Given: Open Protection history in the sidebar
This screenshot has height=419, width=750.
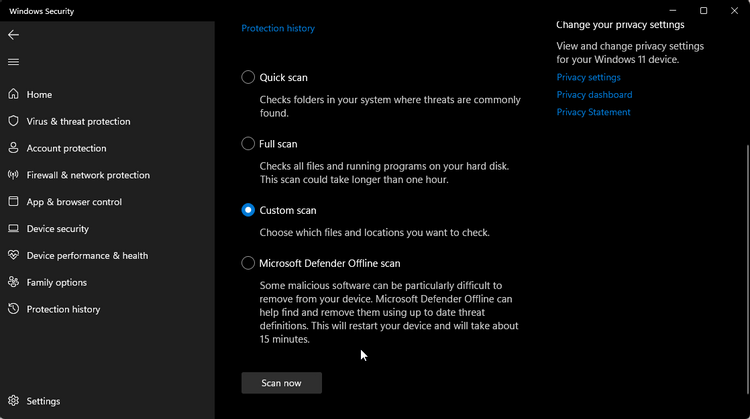Looking at the screenshot, I should pyautogui.click(x=64, y=309).
